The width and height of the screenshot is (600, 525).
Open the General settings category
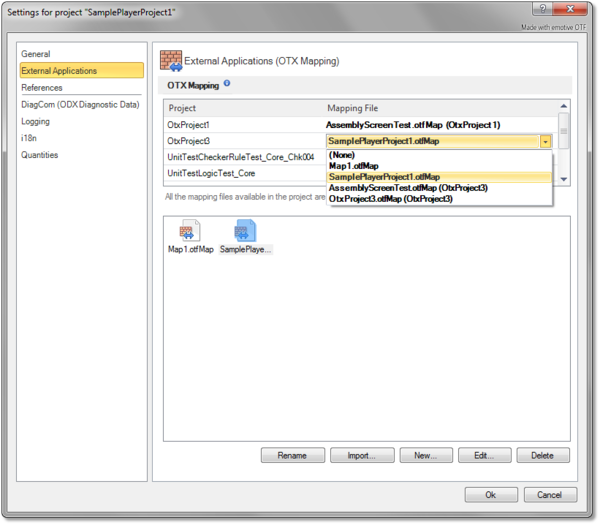pos(36,54)
